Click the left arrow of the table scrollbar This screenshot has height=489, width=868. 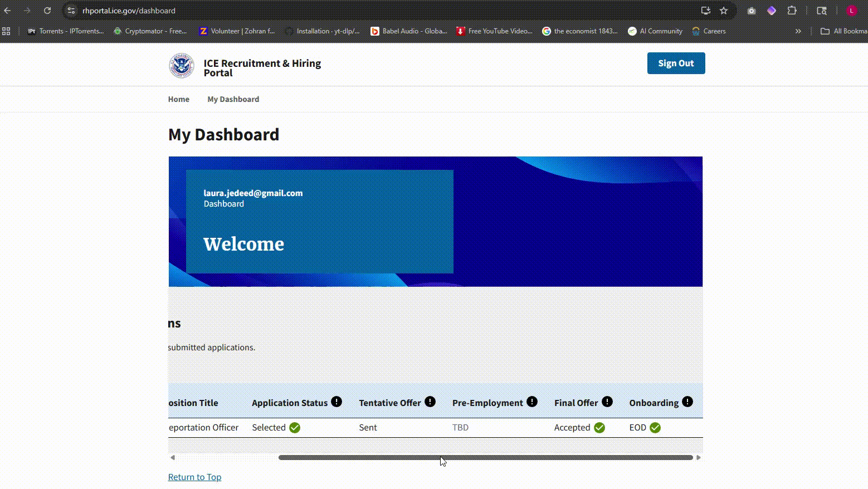pos(173,458)
